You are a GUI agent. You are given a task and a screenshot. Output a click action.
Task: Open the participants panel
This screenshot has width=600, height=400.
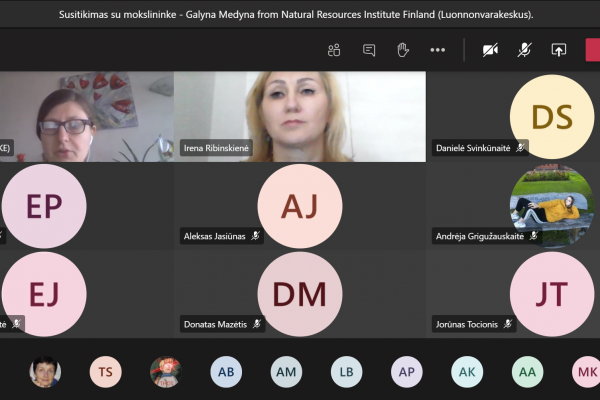click(x=334, y=50)
